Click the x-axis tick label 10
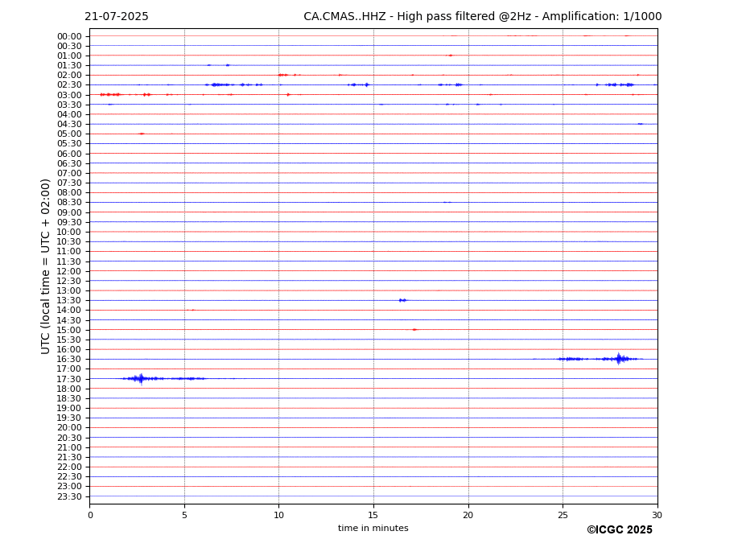 click(x=278, y=515)
